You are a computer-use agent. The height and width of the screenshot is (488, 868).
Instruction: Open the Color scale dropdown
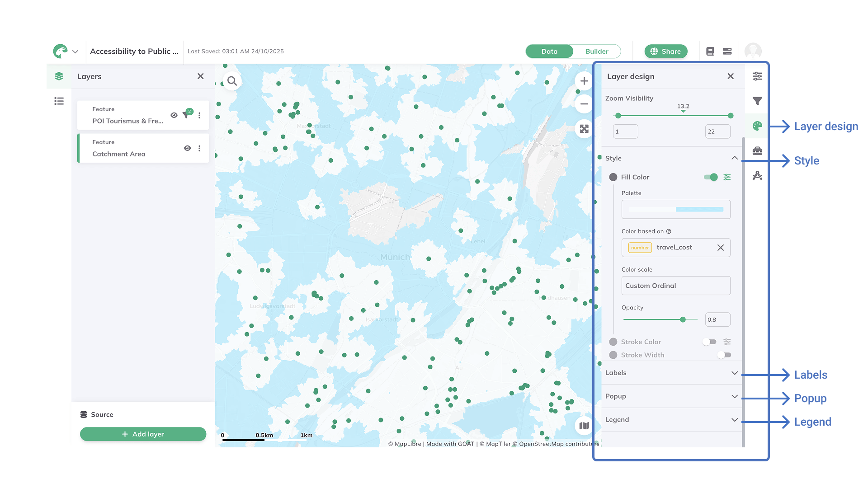pyautogui.click(x=675, y=286)
